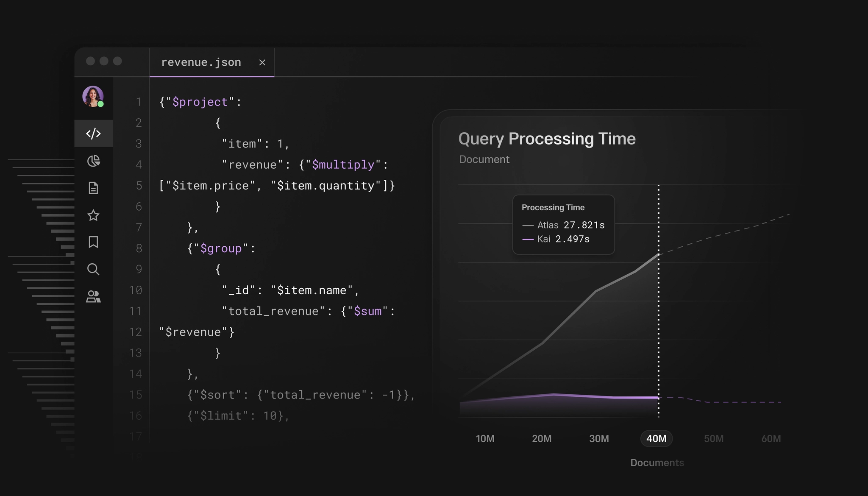Click the "$item.price" string on line 5

(x=211, y=186)
